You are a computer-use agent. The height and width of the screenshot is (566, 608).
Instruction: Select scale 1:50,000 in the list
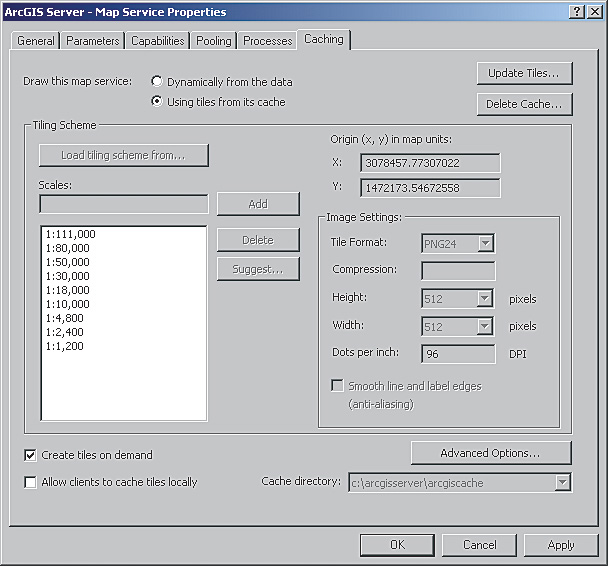pyautogui.click(x=67, y=262)
